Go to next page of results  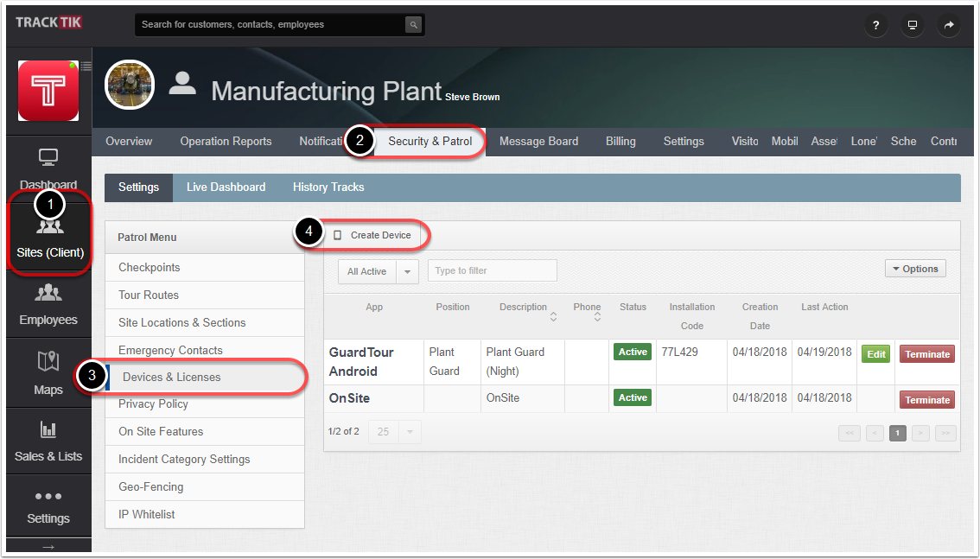(920, 433)
